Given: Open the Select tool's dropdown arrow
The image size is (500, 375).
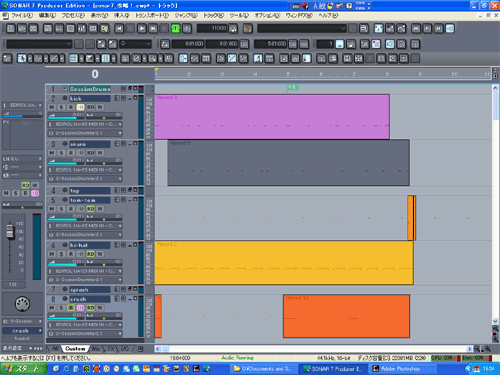Looking at the screenshot, I should coord(30,59).
